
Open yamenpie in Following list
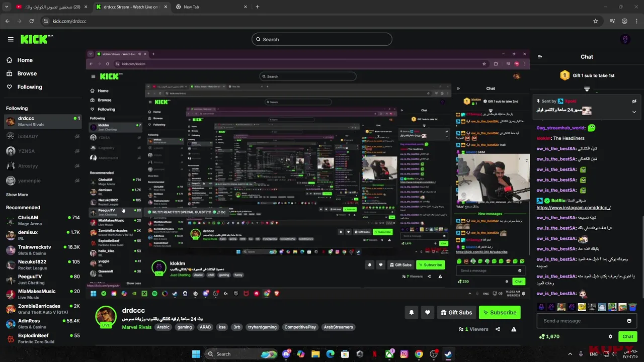[43, 180]
